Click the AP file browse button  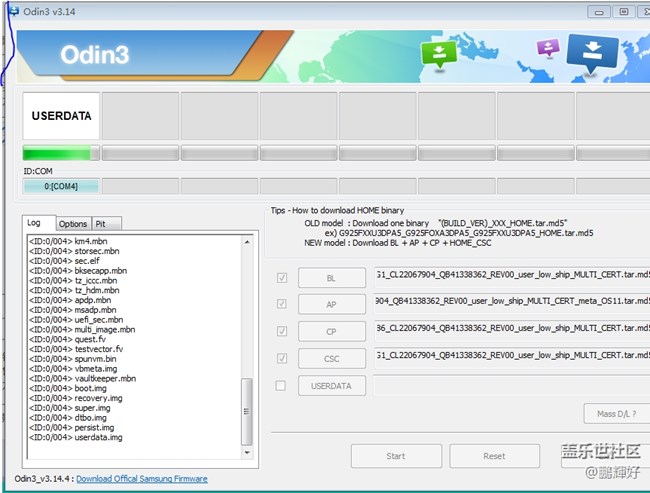331,304
